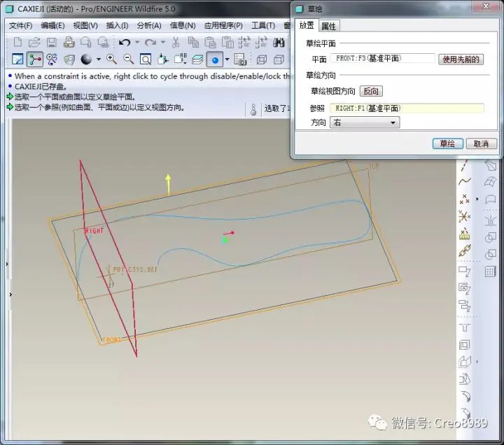Click the 使用先前的 button

point(461,59)
